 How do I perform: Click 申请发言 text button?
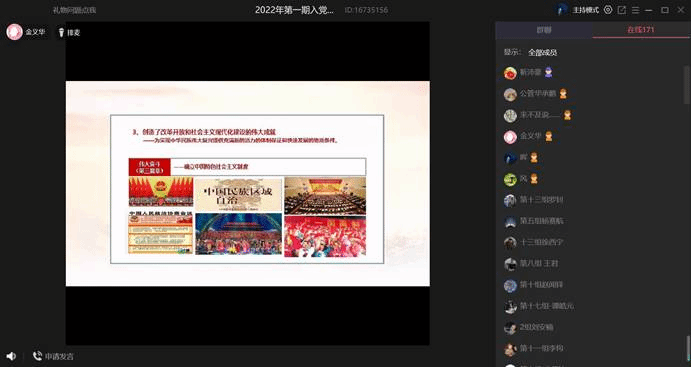click(59, 356)
